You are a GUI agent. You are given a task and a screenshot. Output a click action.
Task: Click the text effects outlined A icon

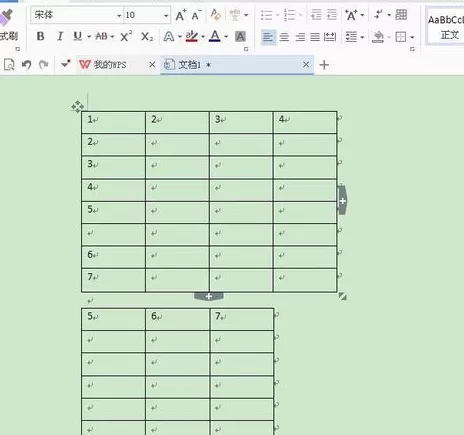(169, 36)
